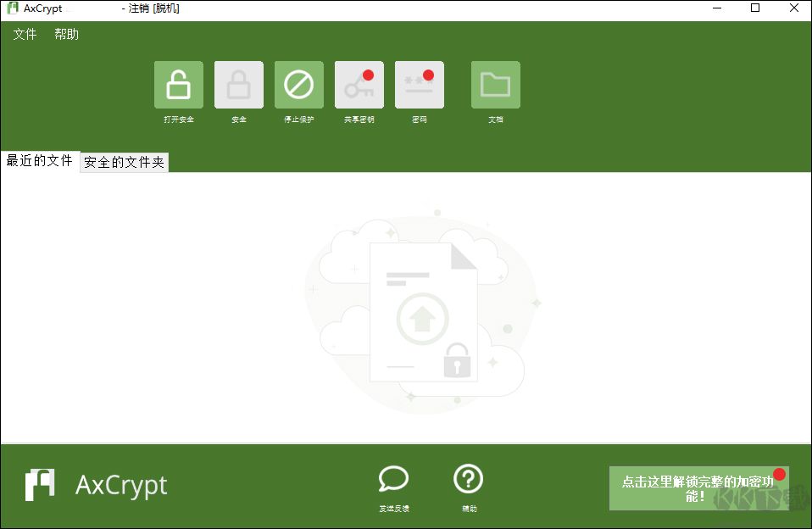Open the 帮助 question mark icon
The width and height of the screenshot is (812, 529).
tap(469, 479)
